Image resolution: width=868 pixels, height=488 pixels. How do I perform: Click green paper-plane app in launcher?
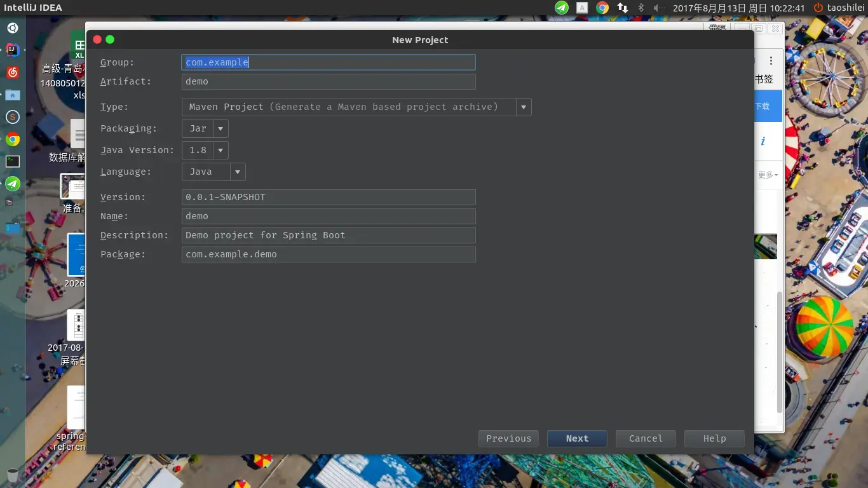13,184
